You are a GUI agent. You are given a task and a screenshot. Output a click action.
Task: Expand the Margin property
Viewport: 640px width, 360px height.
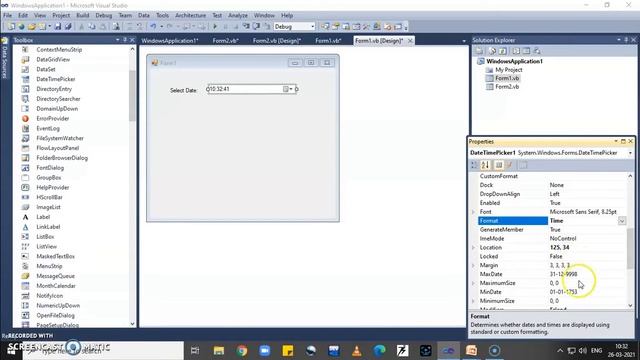pyautogui.click(x=473, y=265)
